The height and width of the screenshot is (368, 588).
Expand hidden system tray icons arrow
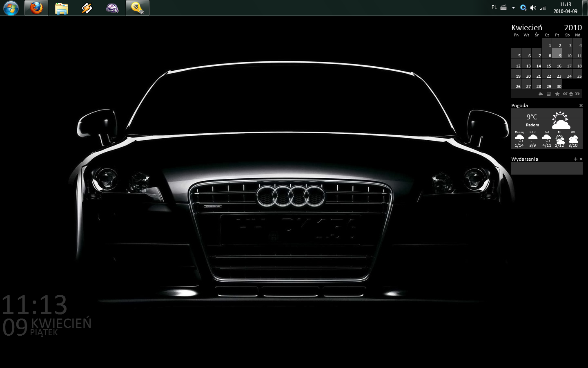point(513,8)
